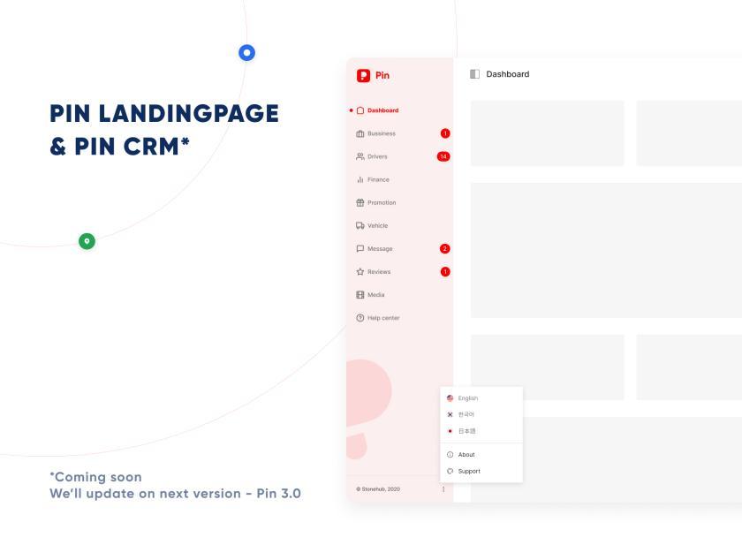Screen dimensions: 742x560
Task: Go to Help center in sidebar
Action: click(x=378, y=318)
